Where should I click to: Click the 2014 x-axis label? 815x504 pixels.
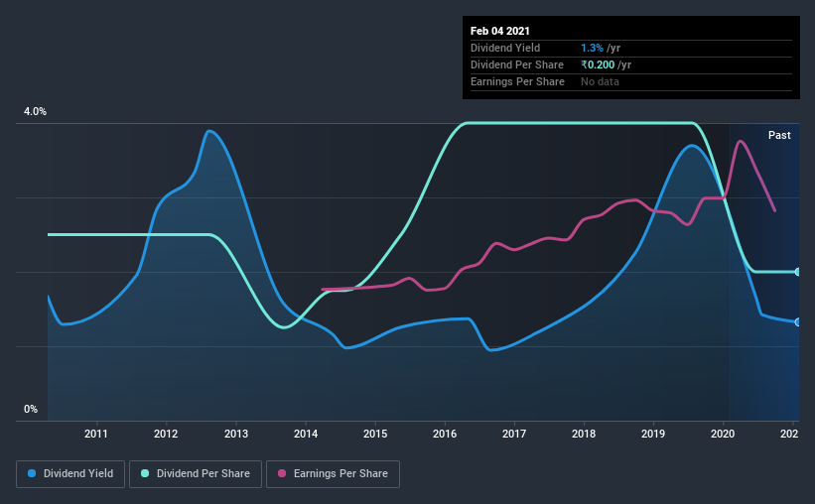[306, 434]
